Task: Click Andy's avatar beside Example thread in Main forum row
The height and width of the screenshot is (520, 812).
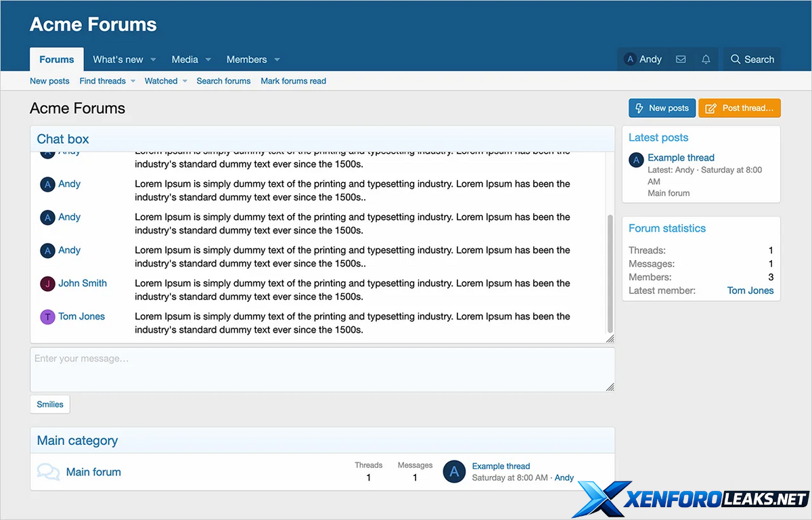Action: point(454,472)
